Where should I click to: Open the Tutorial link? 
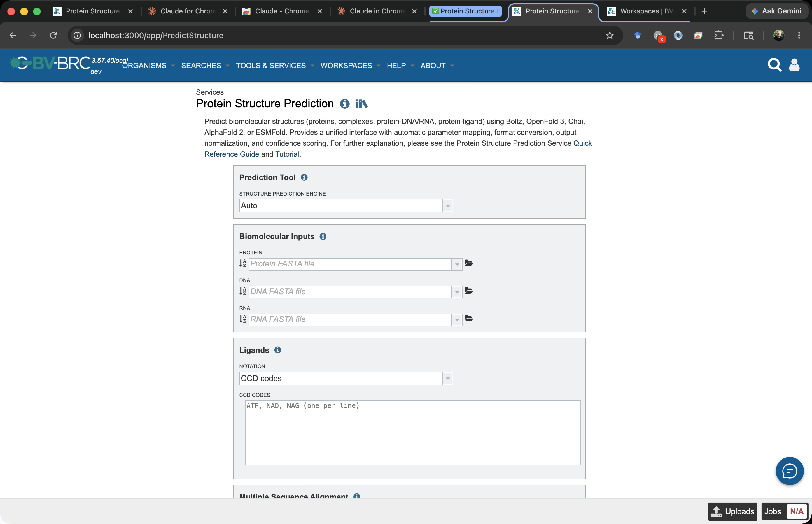[x=287, y=154]
